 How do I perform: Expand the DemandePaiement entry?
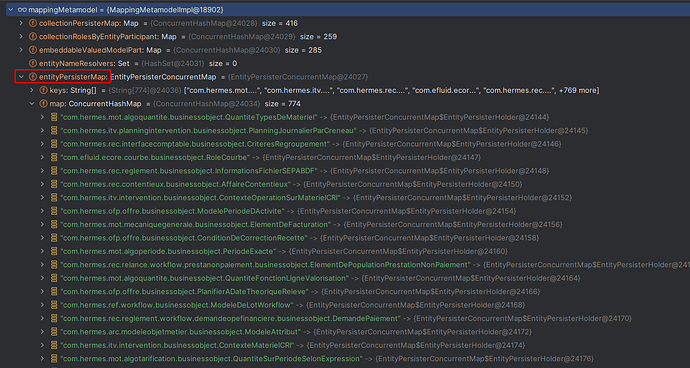coord(43,318)
